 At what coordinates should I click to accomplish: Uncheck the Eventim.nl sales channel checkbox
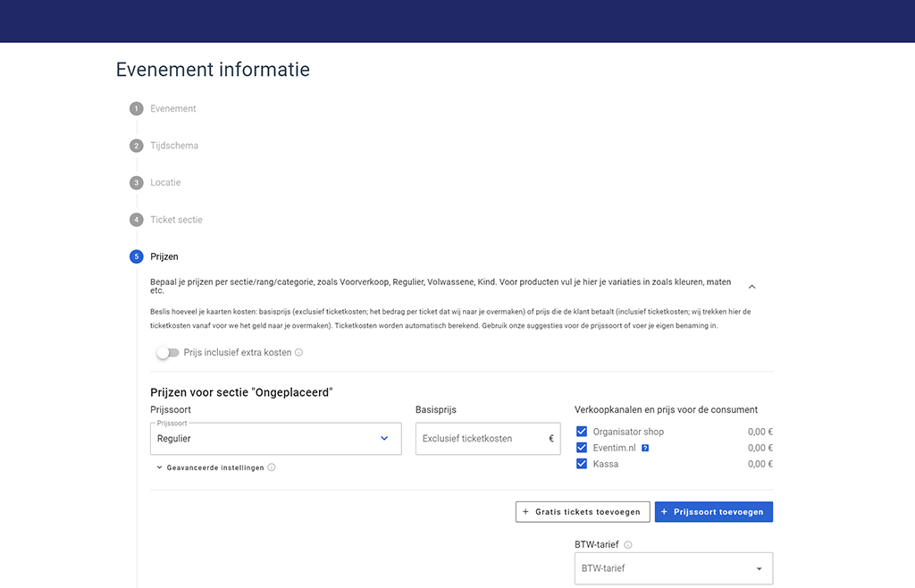[x=582, y=448]
